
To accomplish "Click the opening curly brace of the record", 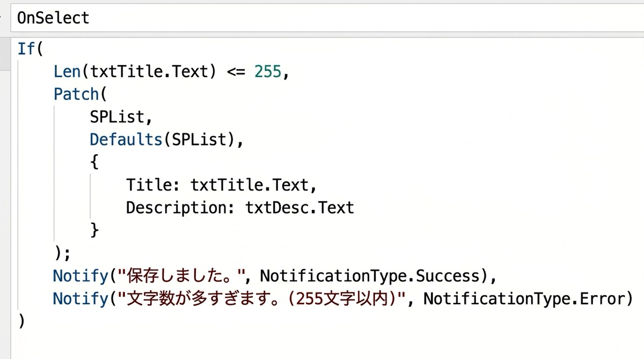I will click(94, 162).
